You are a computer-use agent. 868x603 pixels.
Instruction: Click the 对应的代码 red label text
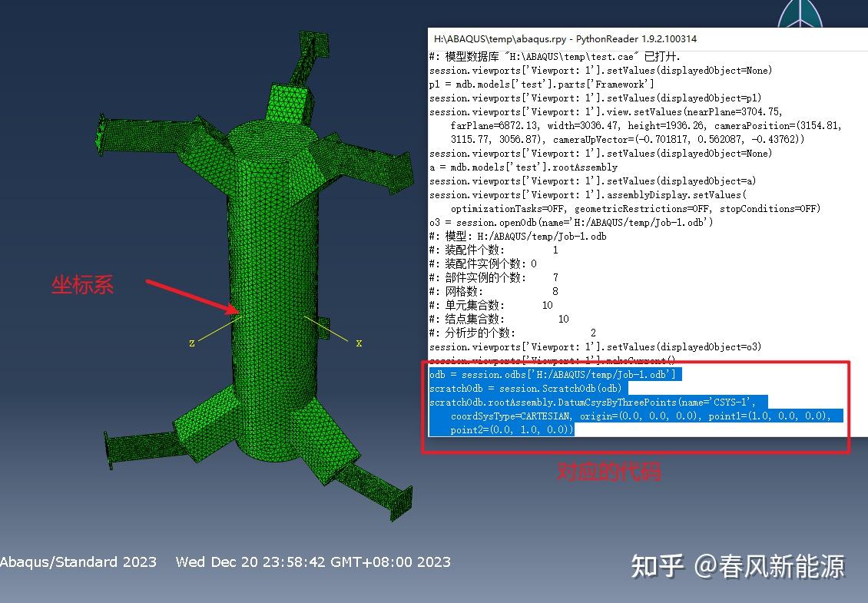pos(609,472)
